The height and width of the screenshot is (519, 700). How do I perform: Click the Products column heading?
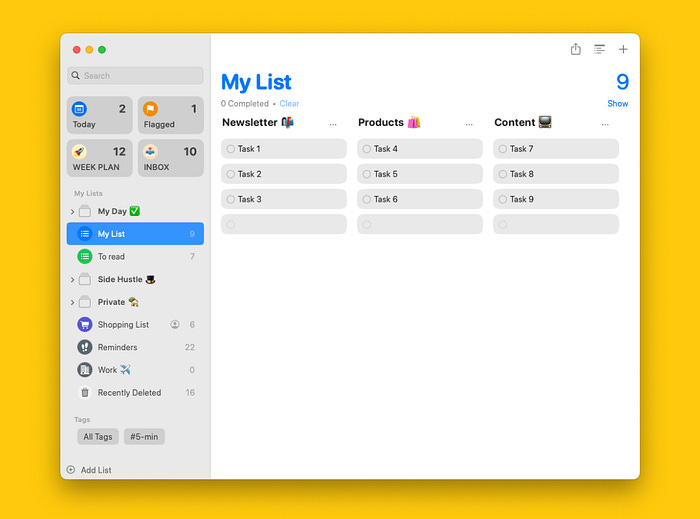click(x=389, y=122)
